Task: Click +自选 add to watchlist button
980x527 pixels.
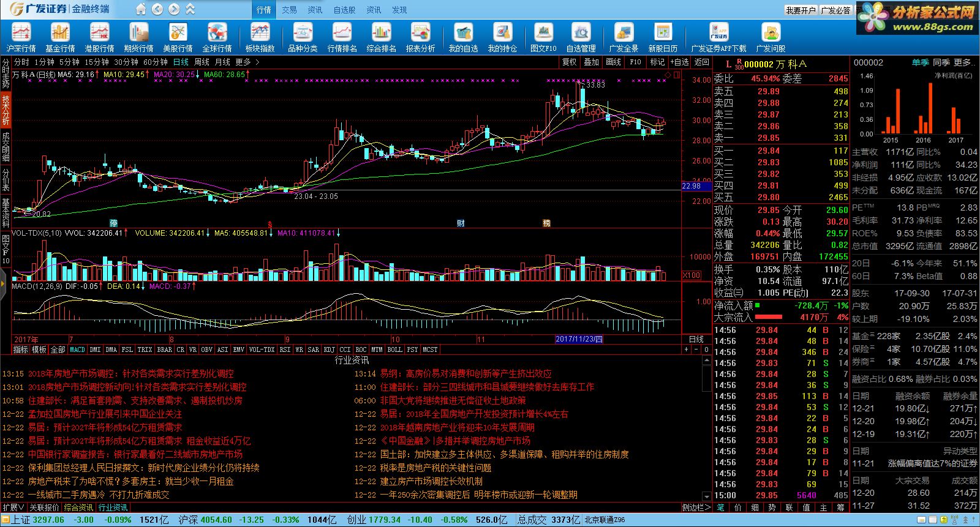Action: 679,62
